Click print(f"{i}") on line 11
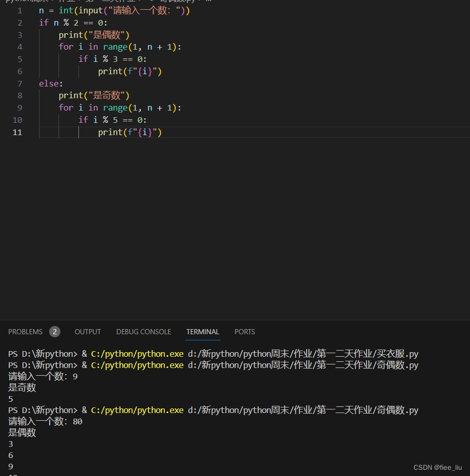Image resolution: width=470 pixels, height=476 pixels. (x=130, y=133)
